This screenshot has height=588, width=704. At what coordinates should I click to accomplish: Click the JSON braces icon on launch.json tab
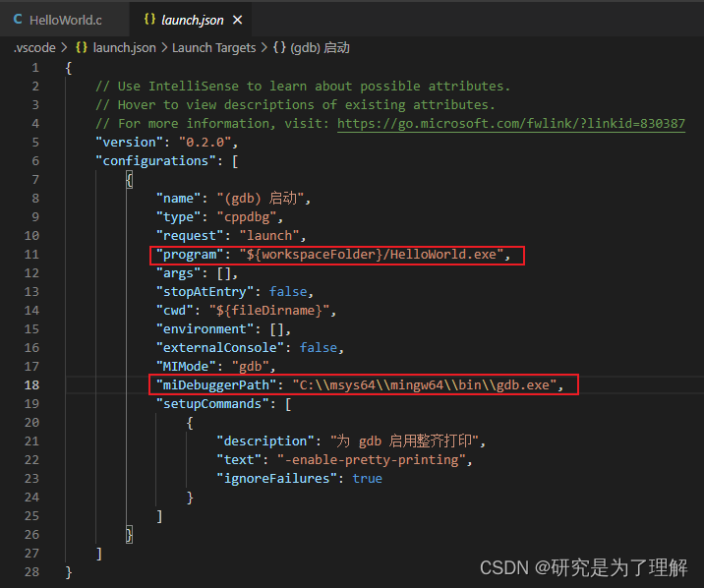[149, 20]
